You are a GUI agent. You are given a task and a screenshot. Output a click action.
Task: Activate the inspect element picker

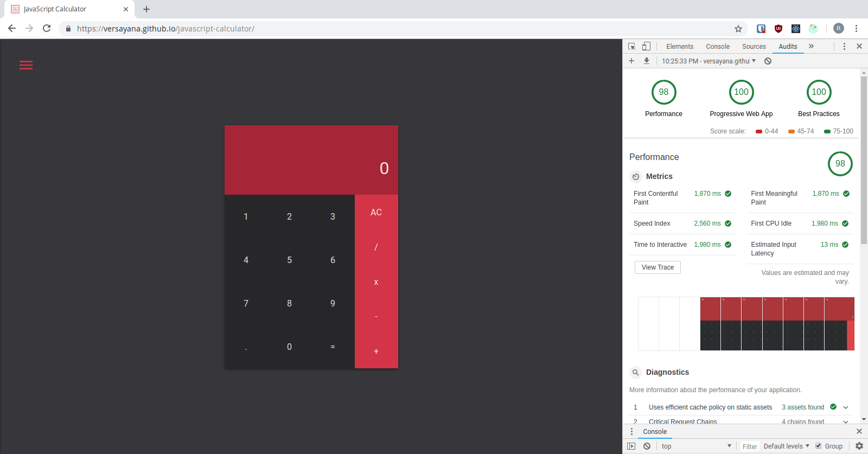[631, 47]
